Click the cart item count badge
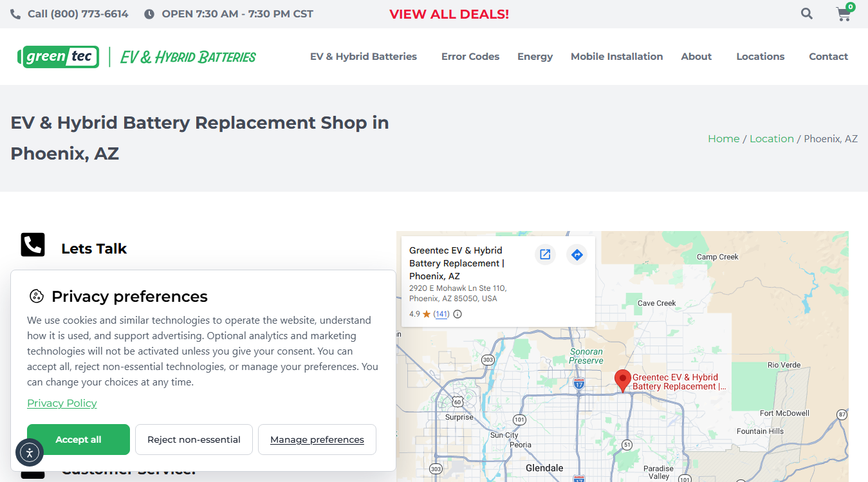This screenshot has height=482, width=868. pyautogui.click(x=851, y=7)
